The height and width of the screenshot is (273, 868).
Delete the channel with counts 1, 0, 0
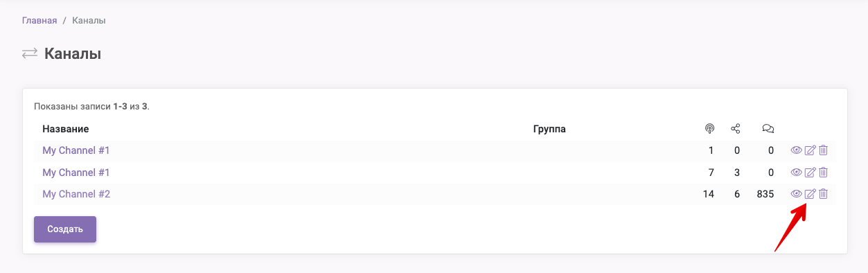click(823, 150)
